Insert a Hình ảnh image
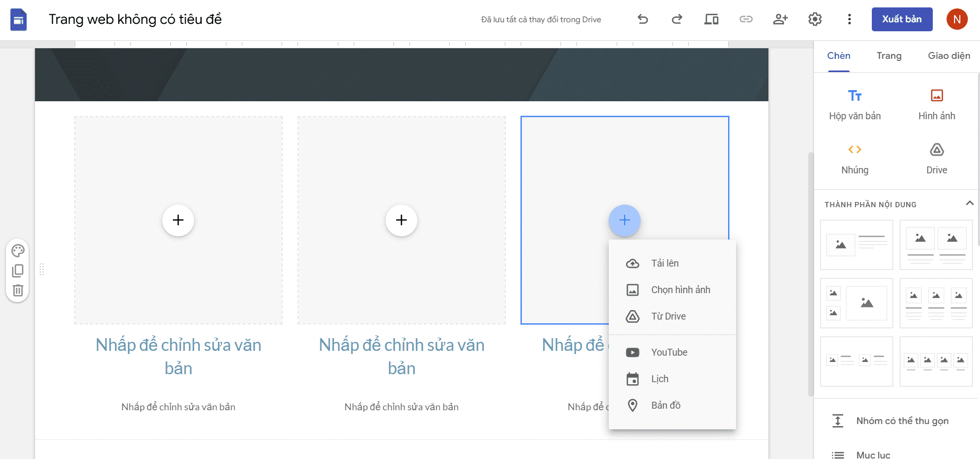 pos(937,104)
